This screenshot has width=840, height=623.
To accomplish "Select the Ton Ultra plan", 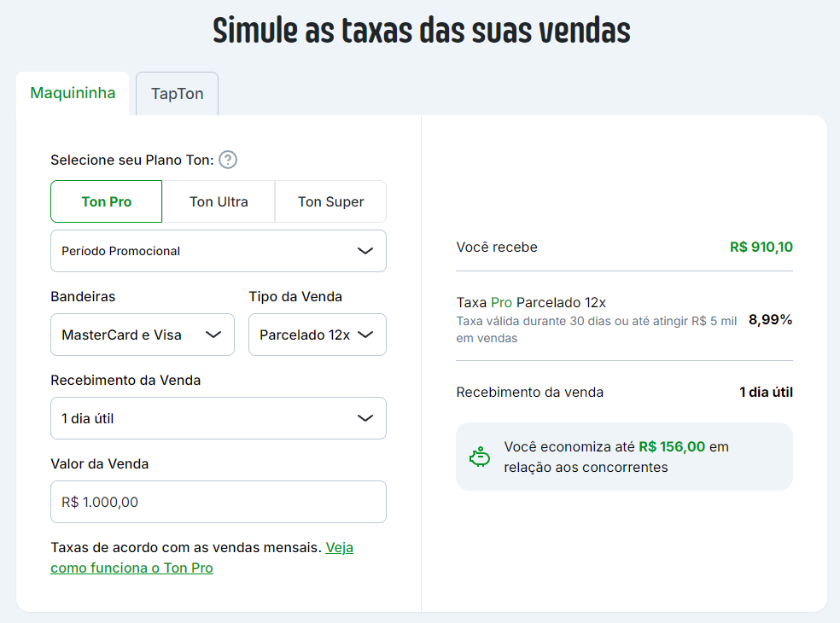I will (x=219, y=201).
